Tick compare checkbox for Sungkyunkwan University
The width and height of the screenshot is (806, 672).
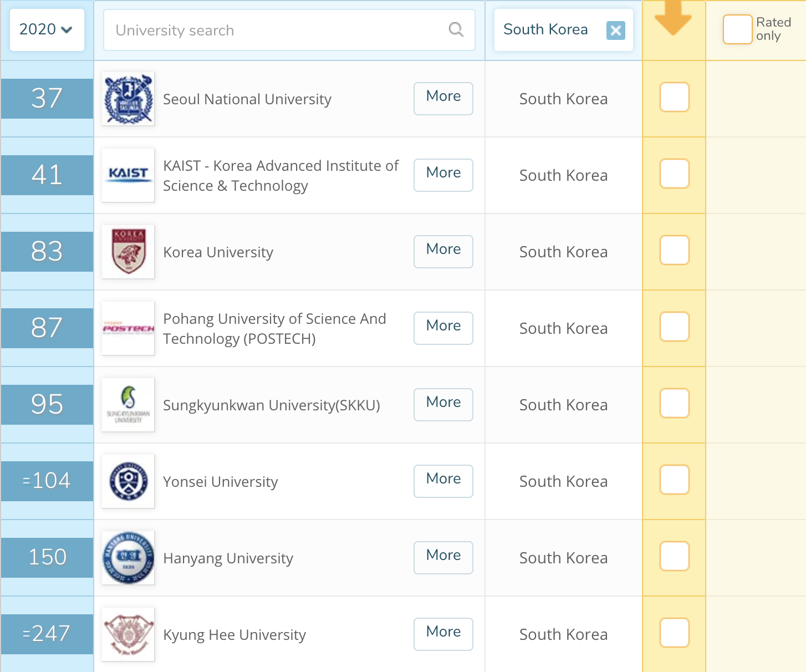coord(675,403)
